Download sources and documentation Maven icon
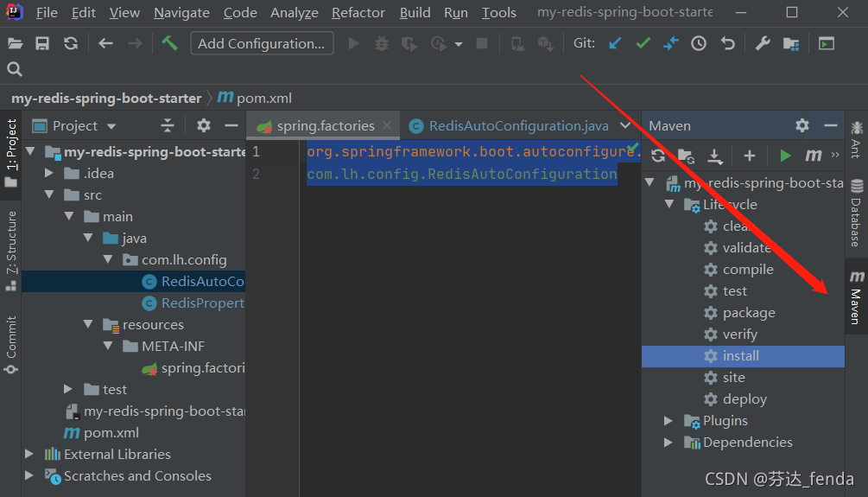Image resolution: width=868 pixels, height=497 pixels. coord(715,156)
